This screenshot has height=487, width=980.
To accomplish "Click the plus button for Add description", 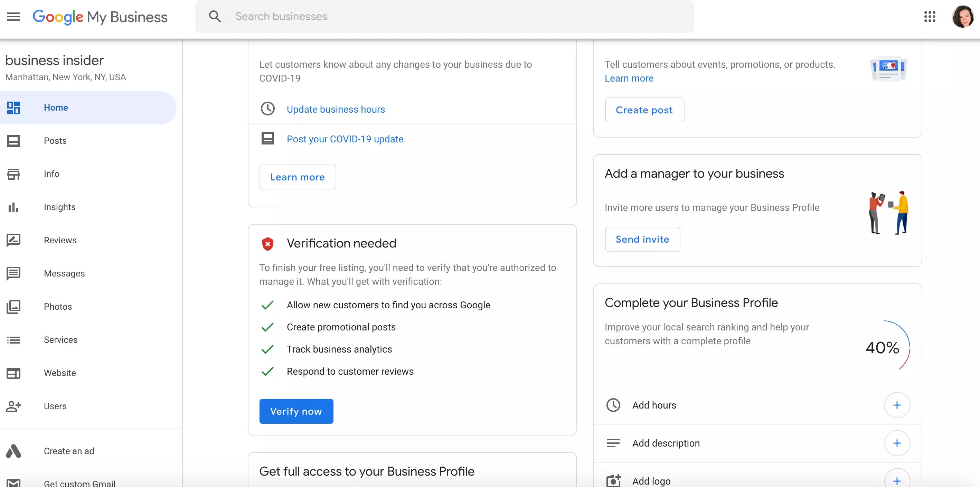I will click(x=897, y=443).
